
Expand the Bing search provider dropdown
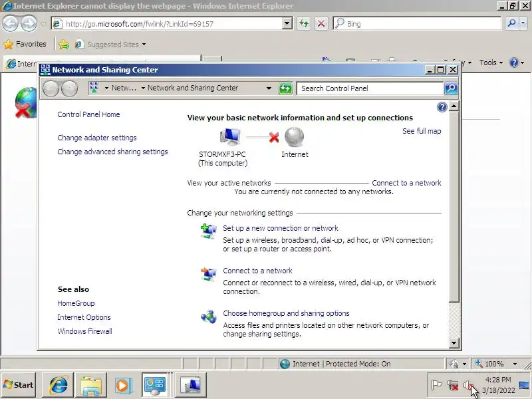point(523,23)
